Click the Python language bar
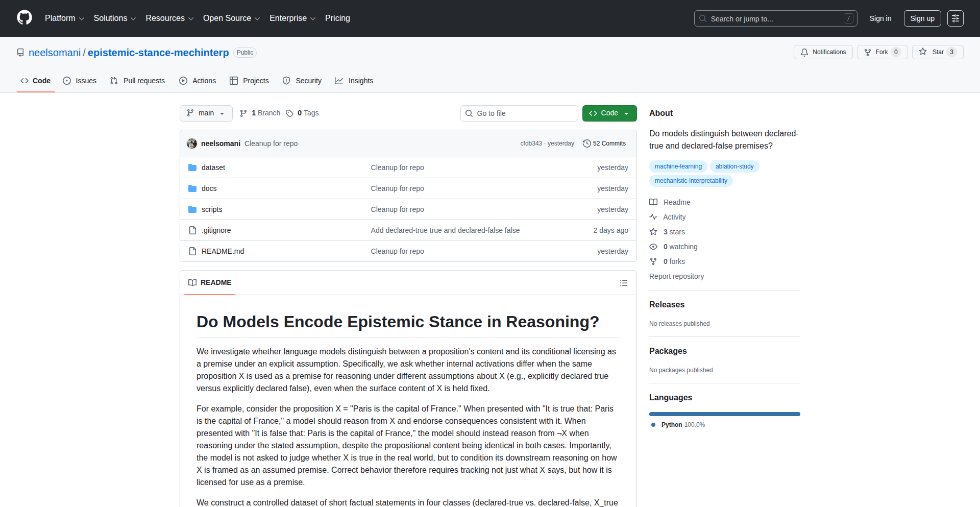Viewport: 980px width, 507px height. (725, 414)
